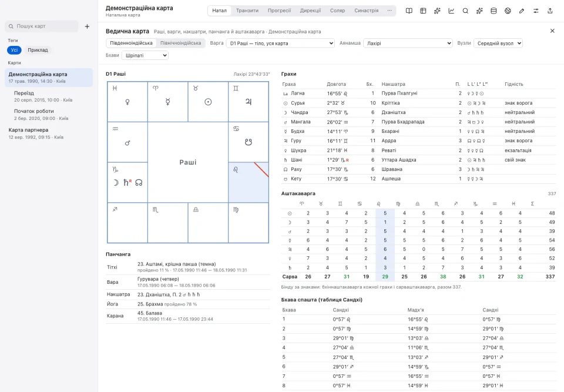Open the Синастрія tab
This screenshot has height=392, width=564.
366,11
